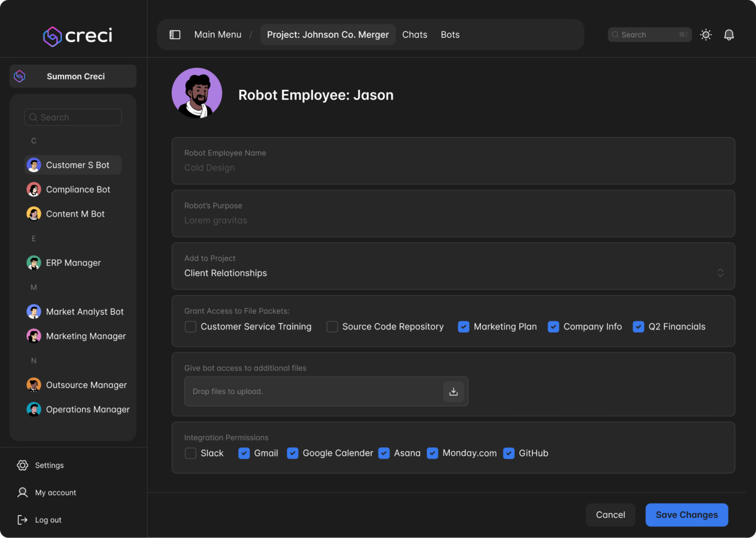
Task: Enable Slack integration permission
Action: pos(190,453)
